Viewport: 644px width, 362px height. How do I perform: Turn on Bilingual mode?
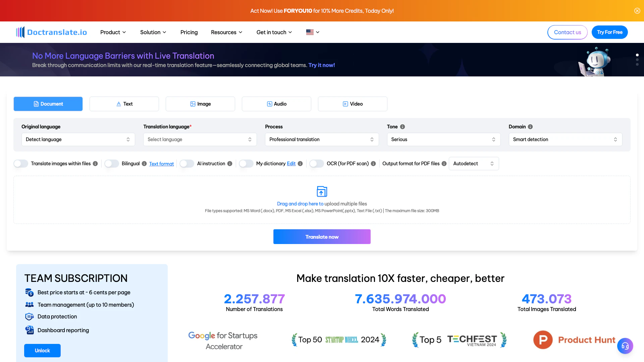pyautogui.click(x=111, y=164)
